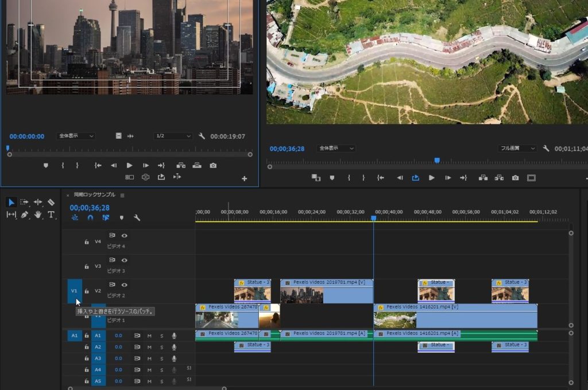Click the V1 source patch button
The width and height of the screenshot is (588, 390).
[x=74, y=291]
